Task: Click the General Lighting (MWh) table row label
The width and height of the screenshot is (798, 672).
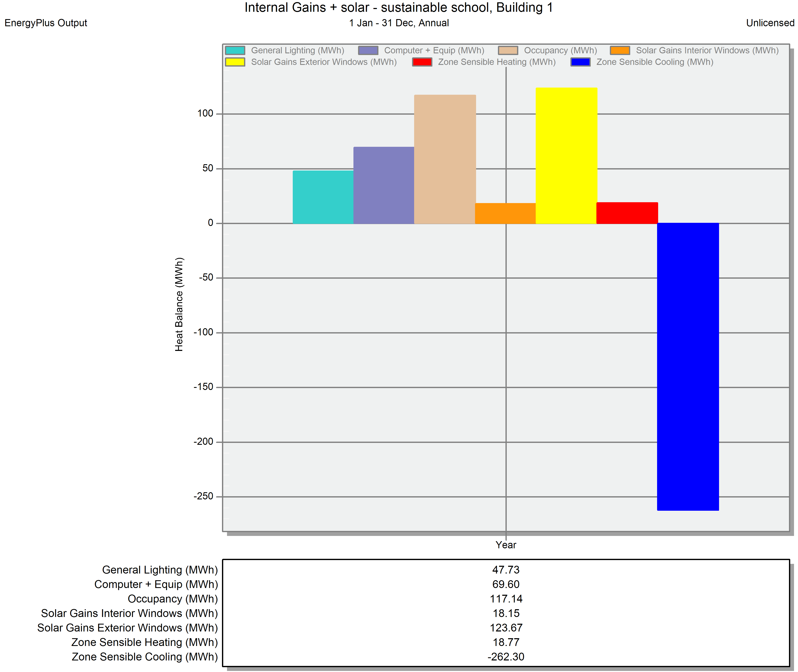Action: tap(160, 570)
